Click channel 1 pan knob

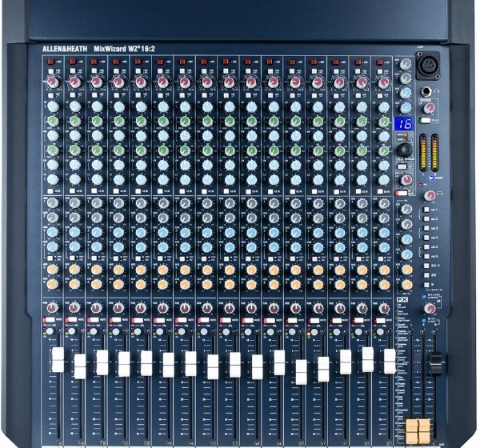pos(52,308)
